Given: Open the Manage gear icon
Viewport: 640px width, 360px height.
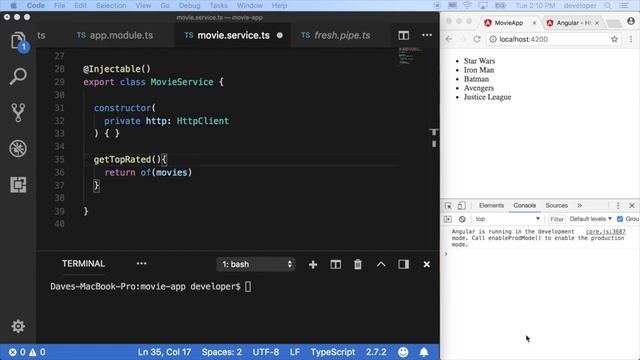Looking at the screenshot, I should pos(18,326).
